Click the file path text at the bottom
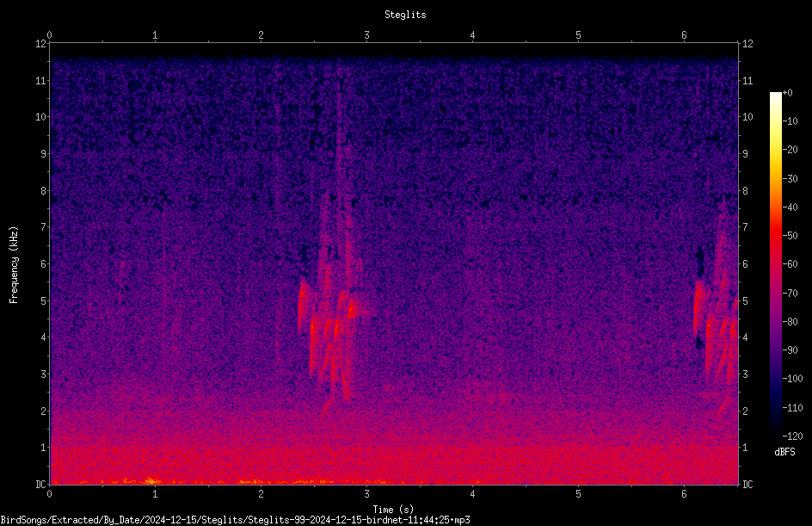This screenshot has width=812, height=526. [x=235, y=520]
